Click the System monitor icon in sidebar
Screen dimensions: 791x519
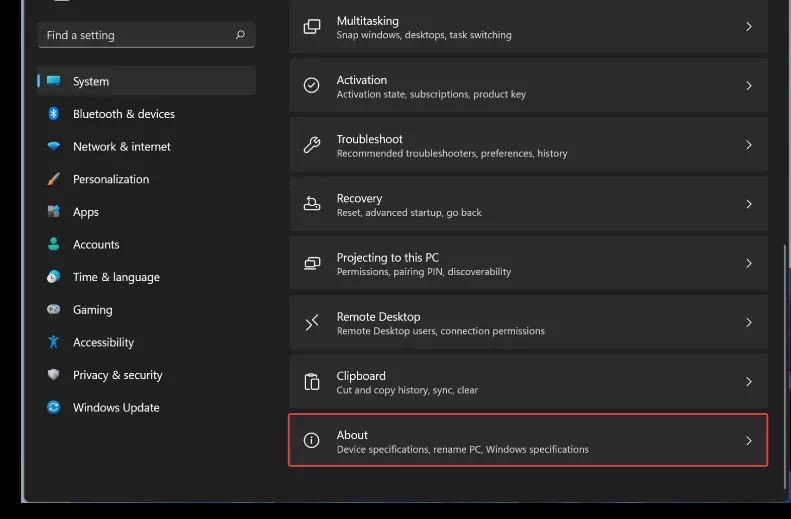(x=53, y=81)
